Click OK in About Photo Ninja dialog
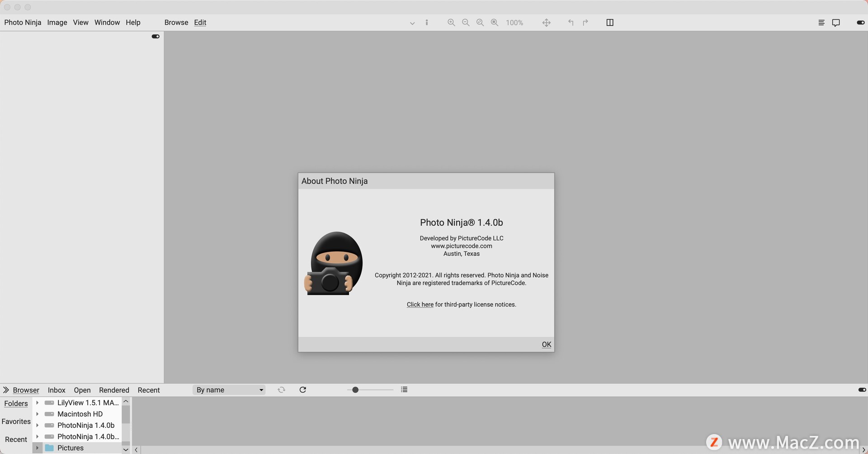This screenshot has height=454, width=868. (x=547, y=344)
